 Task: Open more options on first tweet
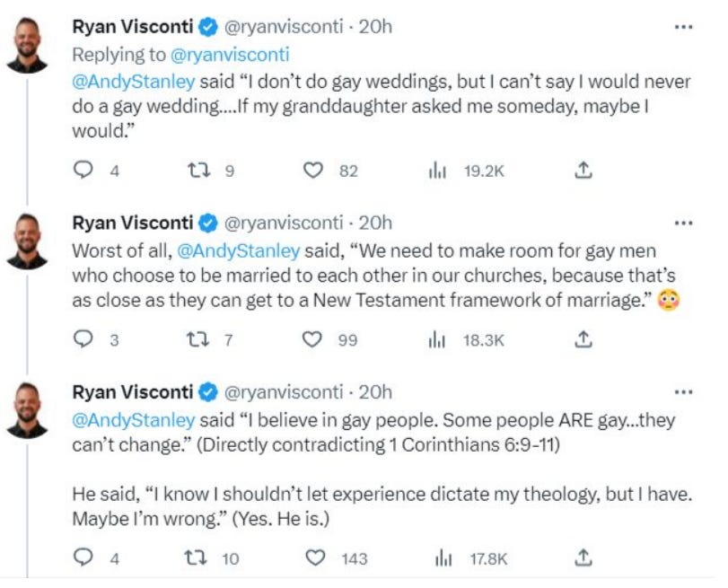coord(683,27)
